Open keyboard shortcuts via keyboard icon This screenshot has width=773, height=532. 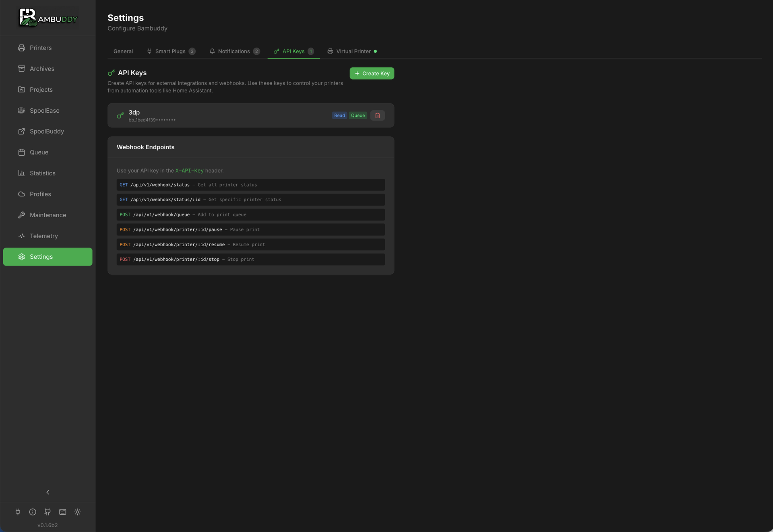pyautogui.click(x=62, y=512)
